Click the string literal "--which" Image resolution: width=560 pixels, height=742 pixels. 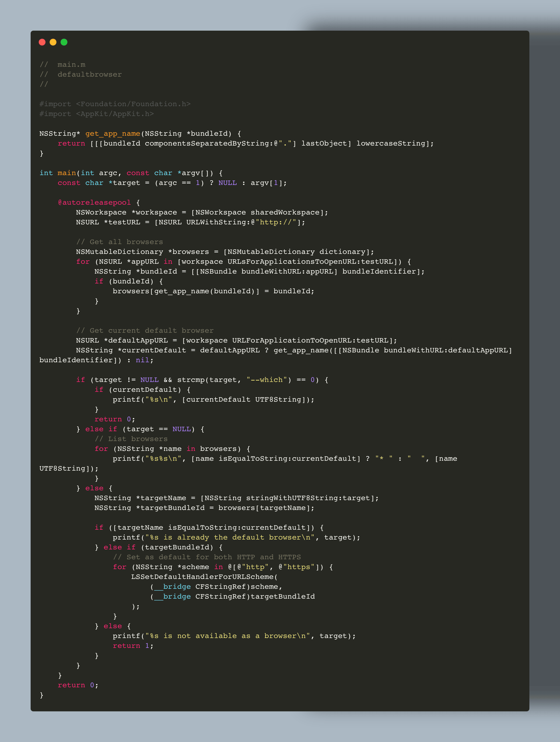pos(267,380)
